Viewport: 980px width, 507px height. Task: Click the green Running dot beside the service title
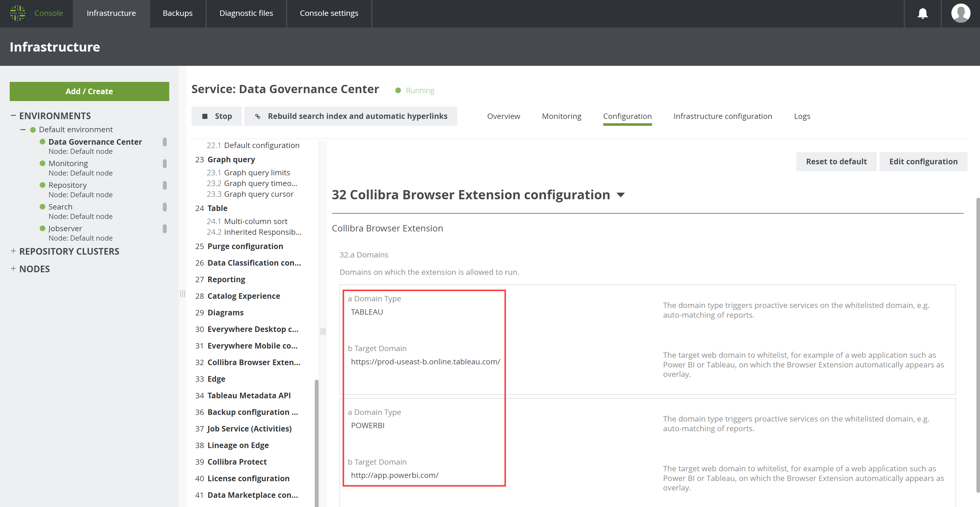pyautogui.click(x=398, y=90)
